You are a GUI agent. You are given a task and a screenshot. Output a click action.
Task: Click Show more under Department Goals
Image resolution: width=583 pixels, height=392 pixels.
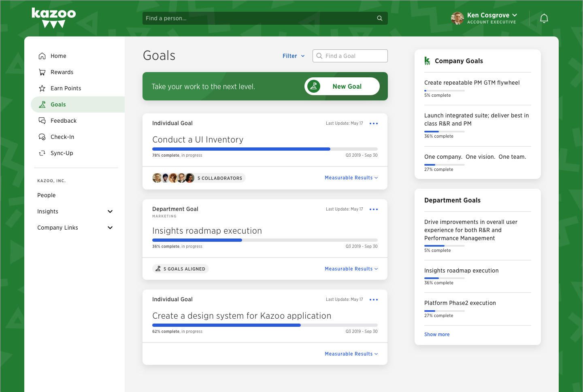437,334
